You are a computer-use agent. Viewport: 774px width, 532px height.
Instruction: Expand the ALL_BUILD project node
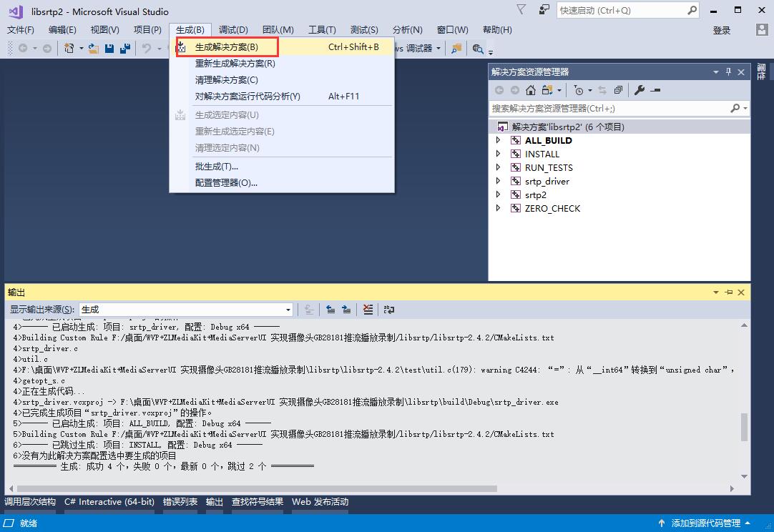point(499,141)
